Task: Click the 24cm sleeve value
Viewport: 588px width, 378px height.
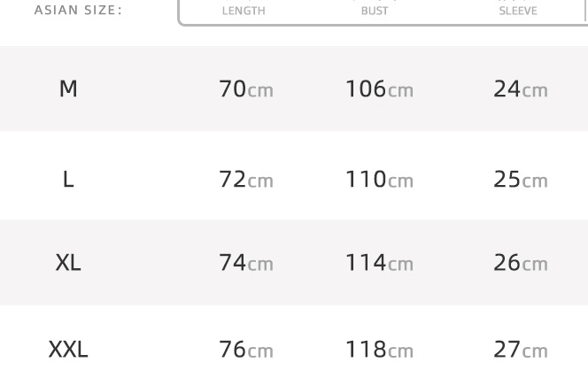Action: 520,89
